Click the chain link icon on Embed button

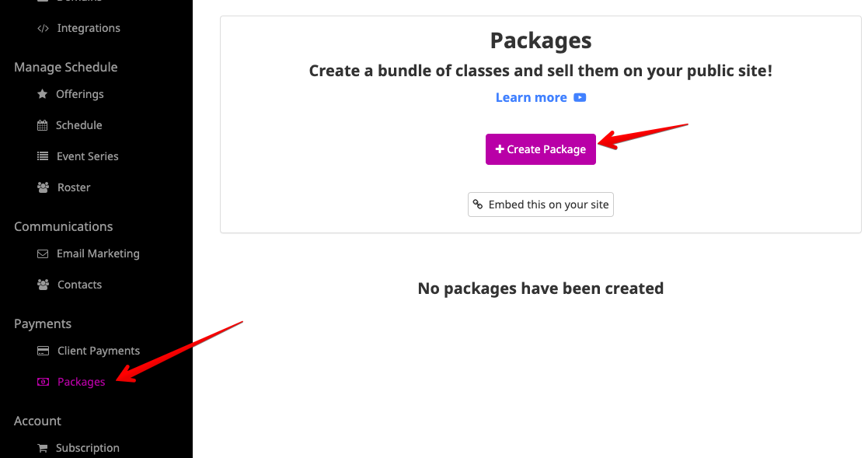tap(478, 205)
